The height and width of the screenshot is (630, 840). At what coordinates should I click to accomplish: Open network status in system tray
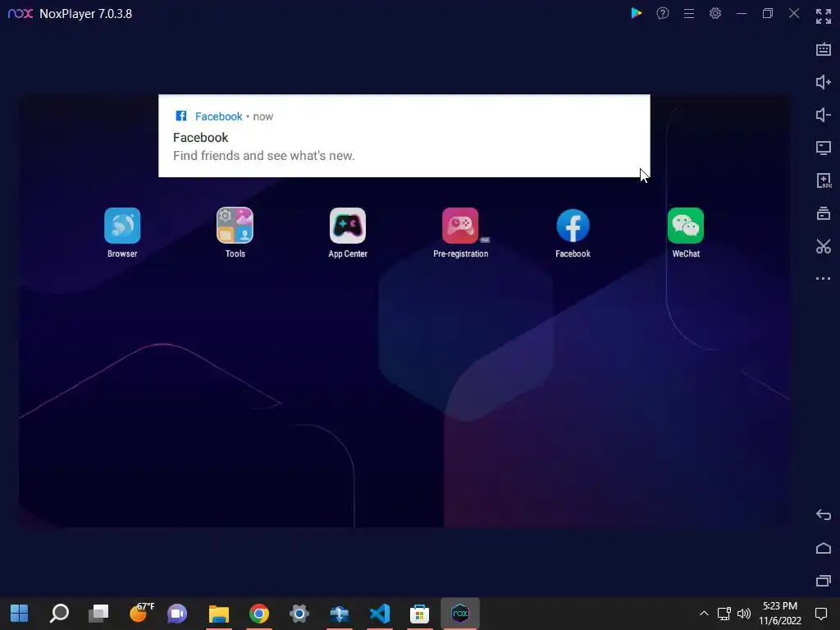click(x=724, y=614)
